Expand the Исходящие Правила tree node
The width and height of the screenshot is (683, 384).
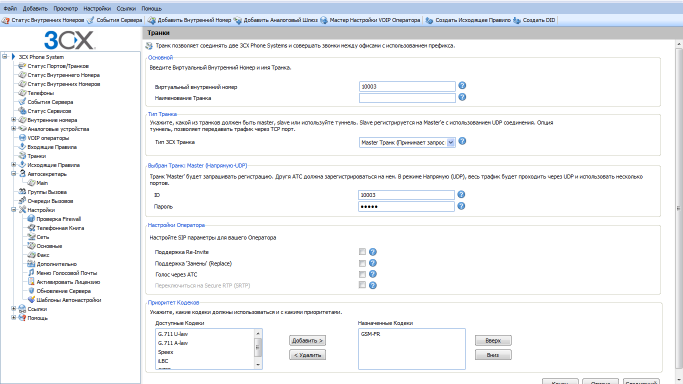pos(14,165)
